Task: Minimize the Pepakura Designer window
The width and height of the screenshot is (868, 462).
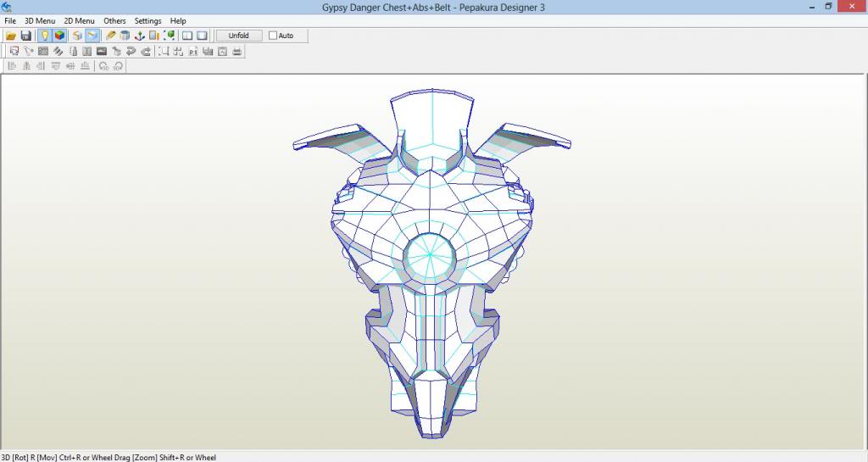Action: pyautogui.click(x=811, y=7)
